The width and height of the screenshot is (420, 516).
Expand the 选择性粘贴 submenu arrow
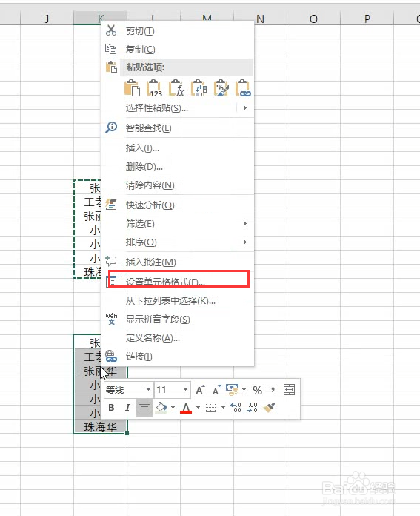click(245, 107)
